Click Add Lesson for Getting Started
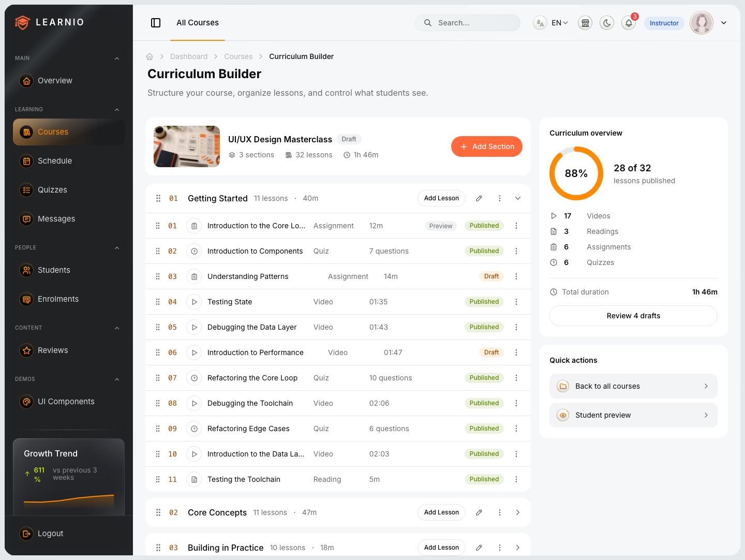The image size is (745, 560). (441, 198)
